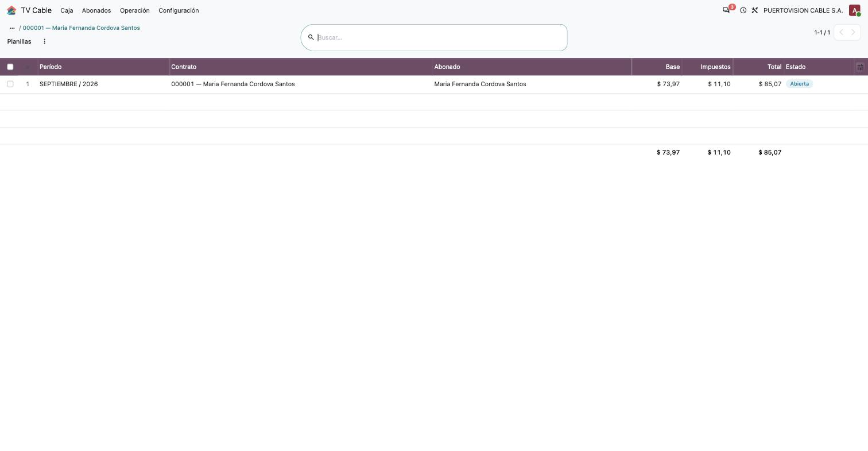
Task: Sort by the Impuestos column header
Action: (707, 67)
